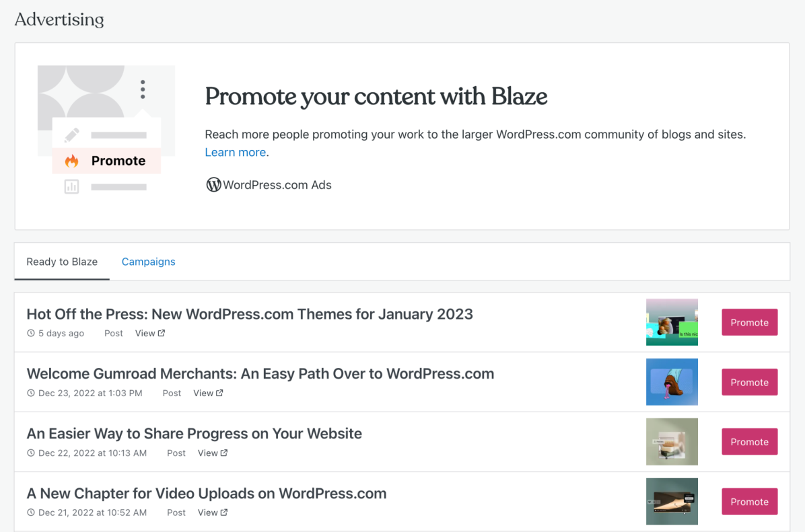Image resolution: width=805 pixels, height=532 pixels.
Task: Click external link icon for Gumroad Merchants post
Action: click(x=219, y=393)
